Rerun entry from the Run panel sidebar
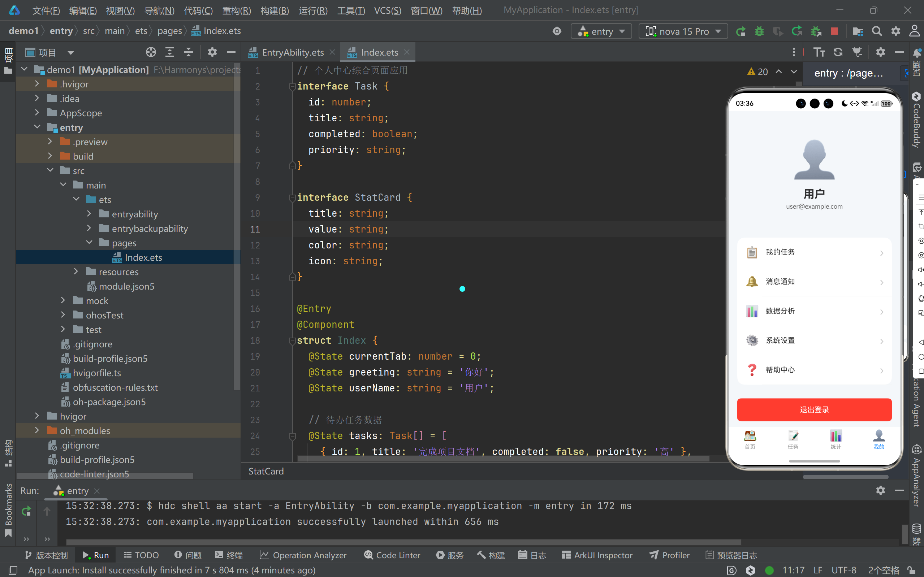 (x=26, y=511)
